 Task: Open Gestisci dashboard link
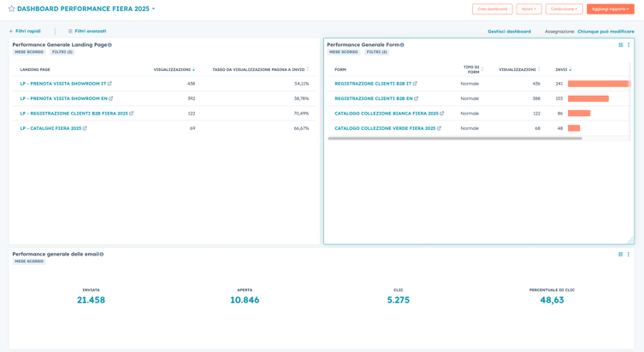[x=509, y=31]
